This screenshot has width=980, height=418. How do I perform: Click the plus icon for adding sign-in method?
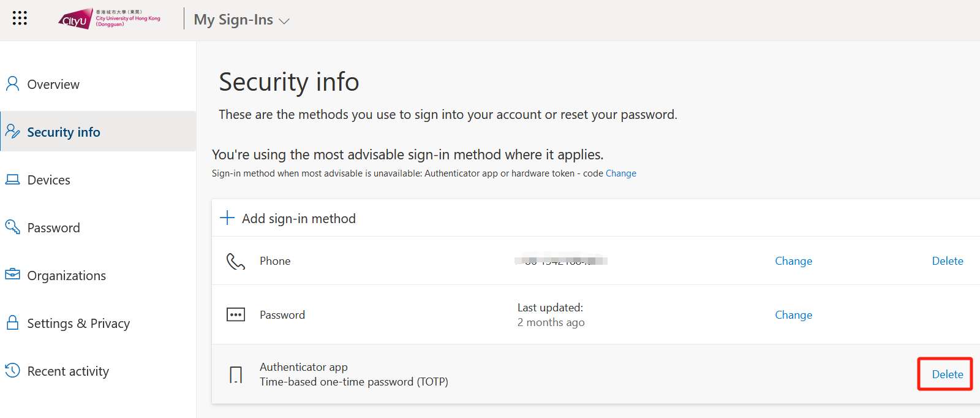point(227,218)
